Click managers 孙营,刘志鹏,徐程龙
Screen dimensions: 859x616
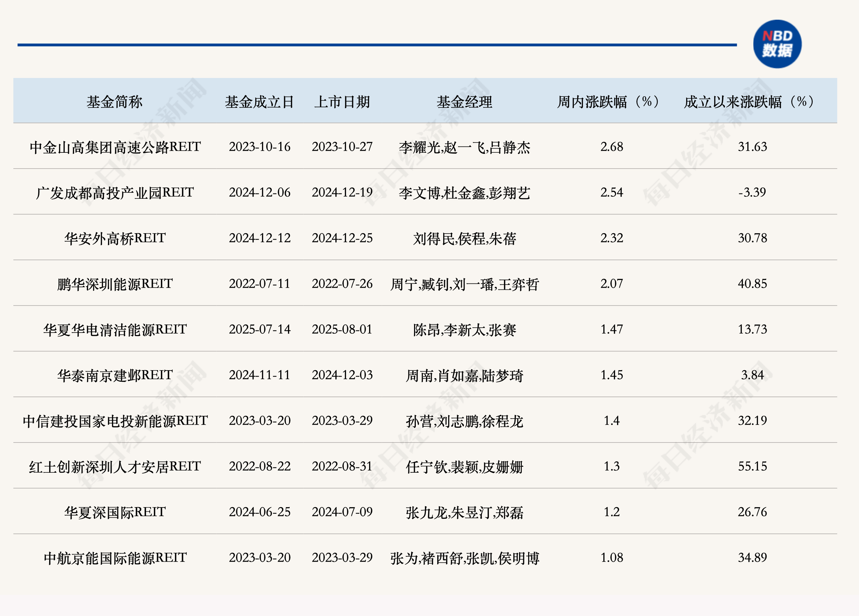464,421
